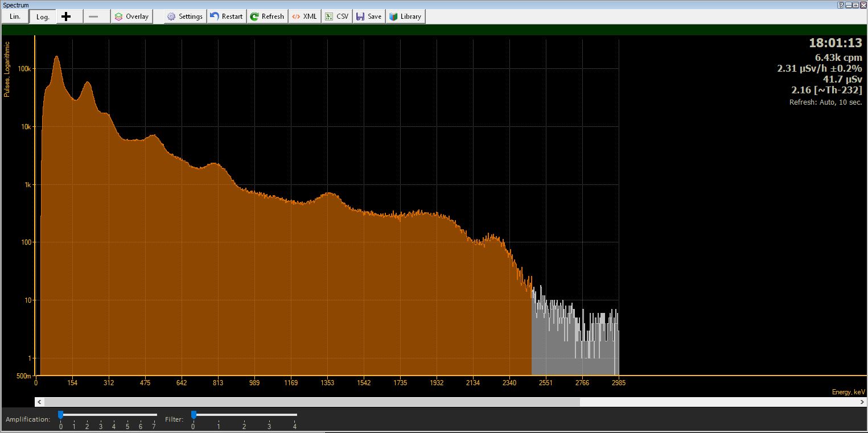The image size is (868, 433).
Task: Set Amplification slider to level 4
Action: 114,415
